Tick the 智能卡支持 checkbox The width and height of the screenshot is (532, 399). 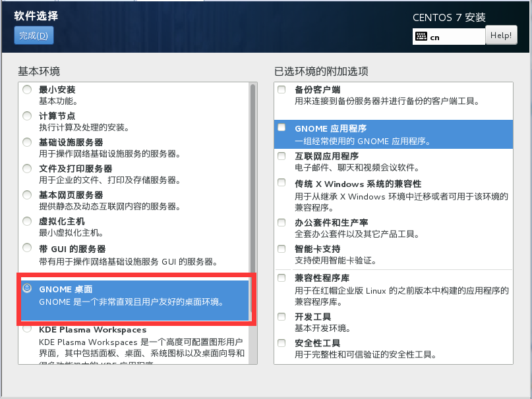click(281, 249)
